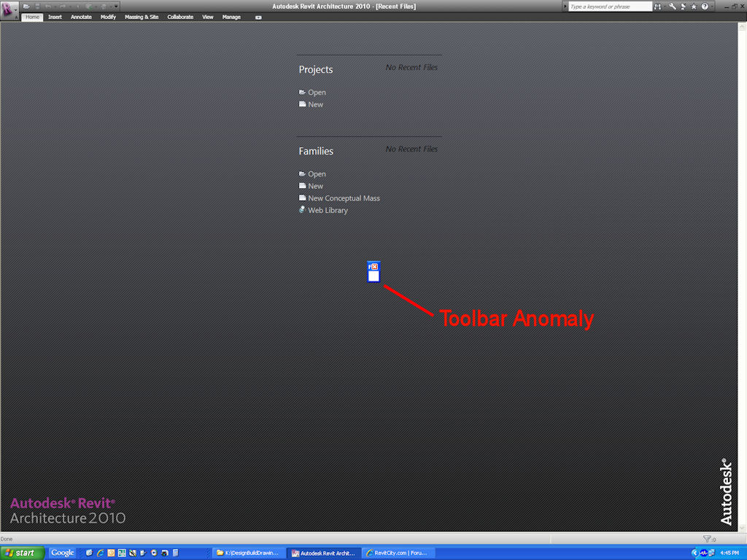The width and height of the screenshot is (747, 560).
Task: Click page icon beside Families New
Action: tap(302, 186)
